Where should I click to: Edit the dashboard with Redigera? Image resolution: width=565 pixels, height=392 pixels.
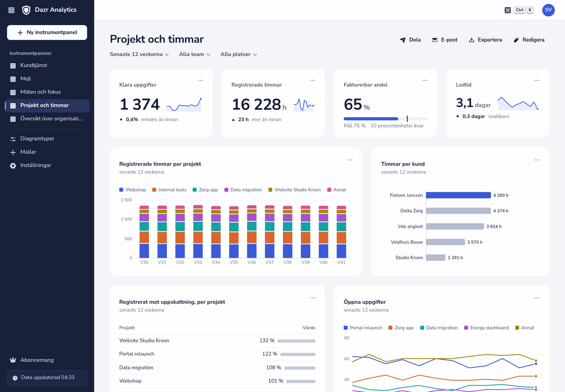click(529, 40)
